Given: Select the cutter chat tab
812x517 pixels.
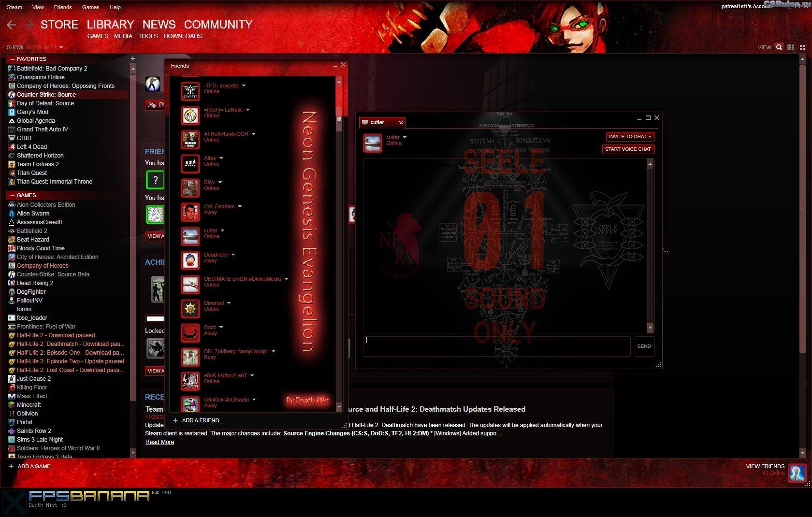Looking at the screenshot, I should (377, 122).
